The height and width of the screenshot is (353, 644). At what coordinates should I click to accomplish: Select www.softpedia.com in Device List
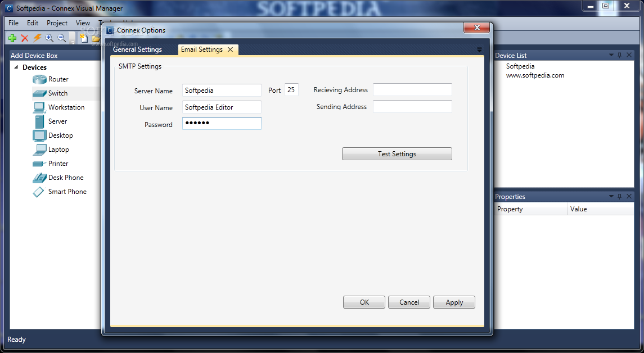535,75
